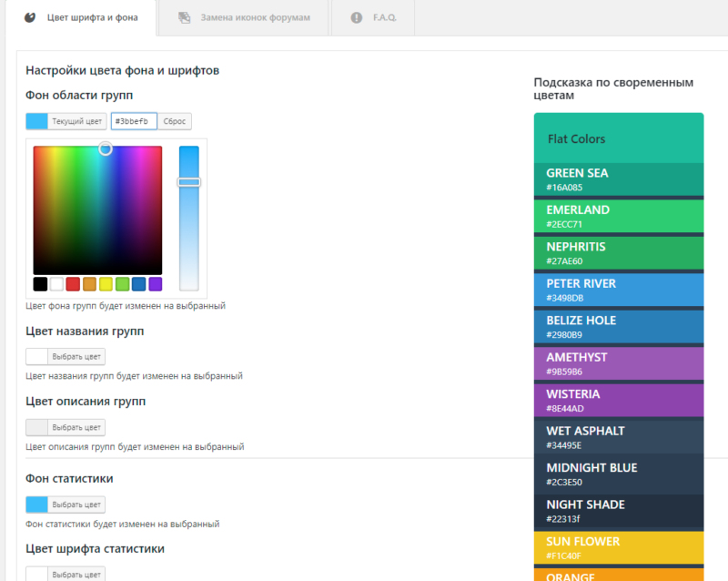Pick the purple preset swatch in color picker
Image resolution: width=728 pixels, height=581 pixels.
point(155,284)
